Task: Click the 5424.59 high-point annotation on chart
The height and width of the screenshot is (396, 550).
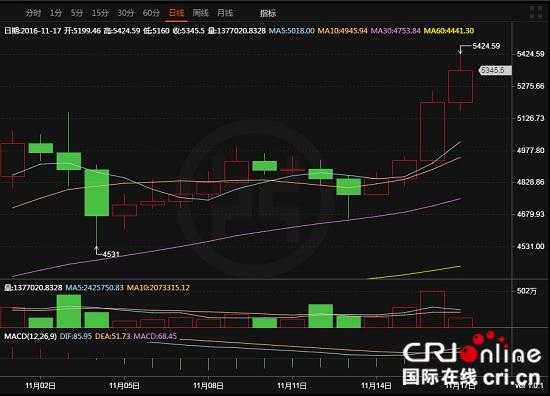Action: pos(486,46)
